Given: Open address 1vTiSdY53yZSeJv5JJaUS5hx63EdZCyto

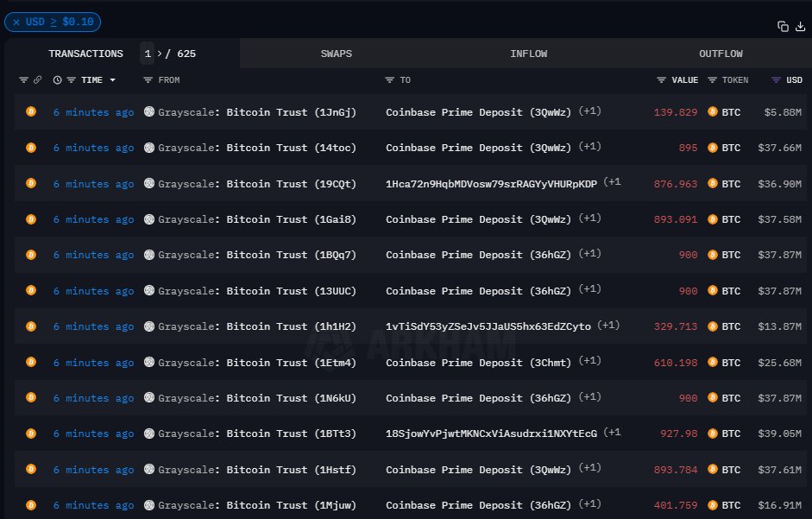Looking at the screenshot, I should (488, 326).
